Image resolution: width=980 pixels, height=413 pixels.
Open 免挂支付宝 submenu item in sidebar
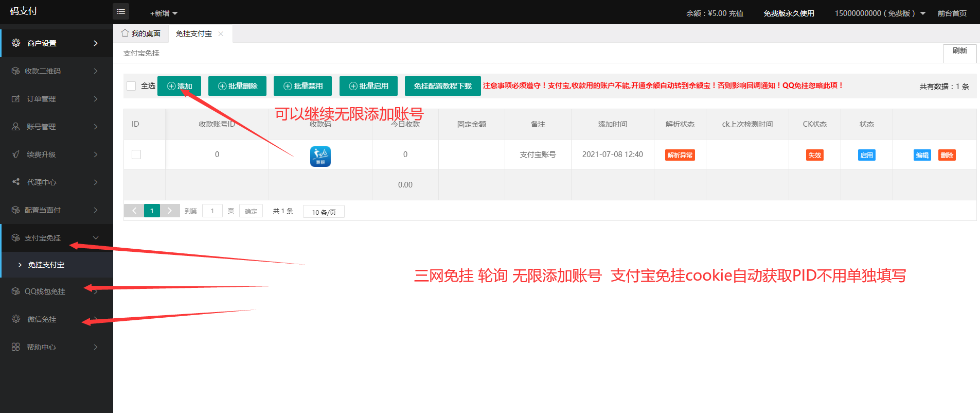57,265
